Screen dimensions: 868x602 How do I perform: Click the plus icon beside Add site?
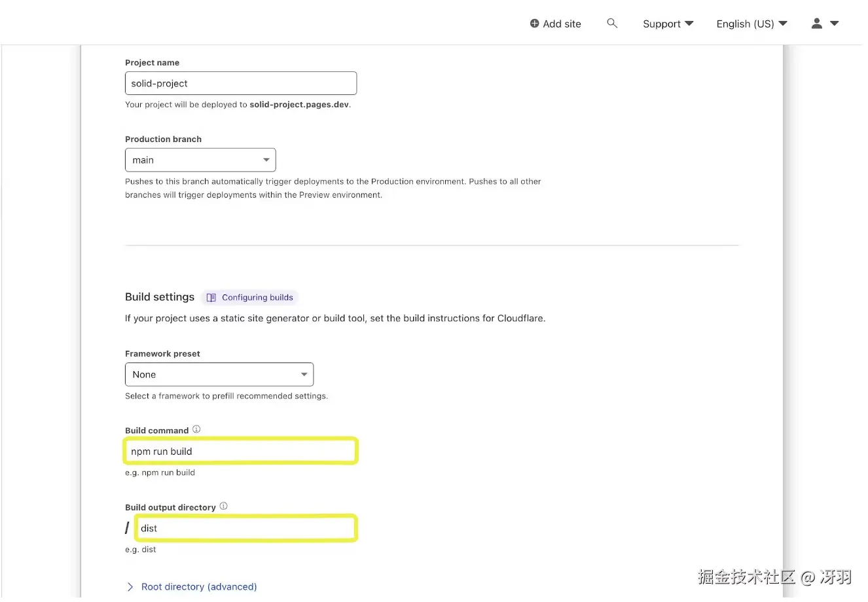pyautogui.click(x=534, y=24)
